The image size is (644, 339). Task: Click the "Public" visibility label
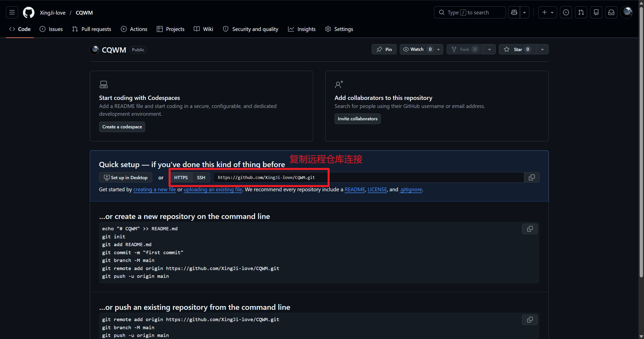[x=138, y=50]
